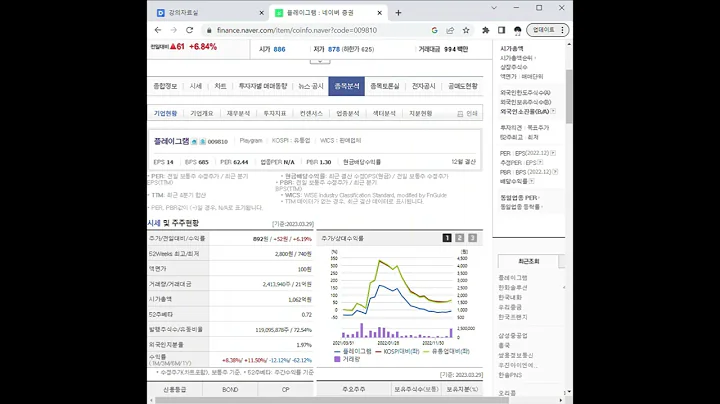The height and width of the screenshot is (404, 720).
Task: Open 삼성중공업 in recent list
Action: click(513, 336)
